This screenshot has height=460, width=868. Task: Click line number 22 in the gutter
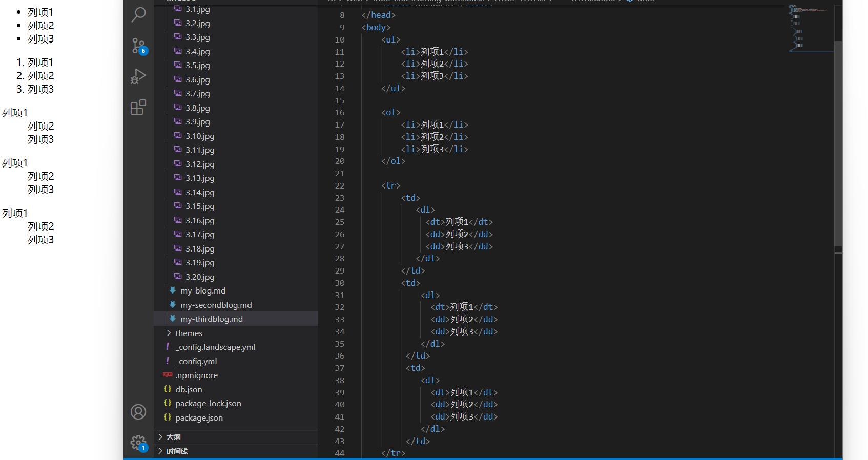pos(339,185)
